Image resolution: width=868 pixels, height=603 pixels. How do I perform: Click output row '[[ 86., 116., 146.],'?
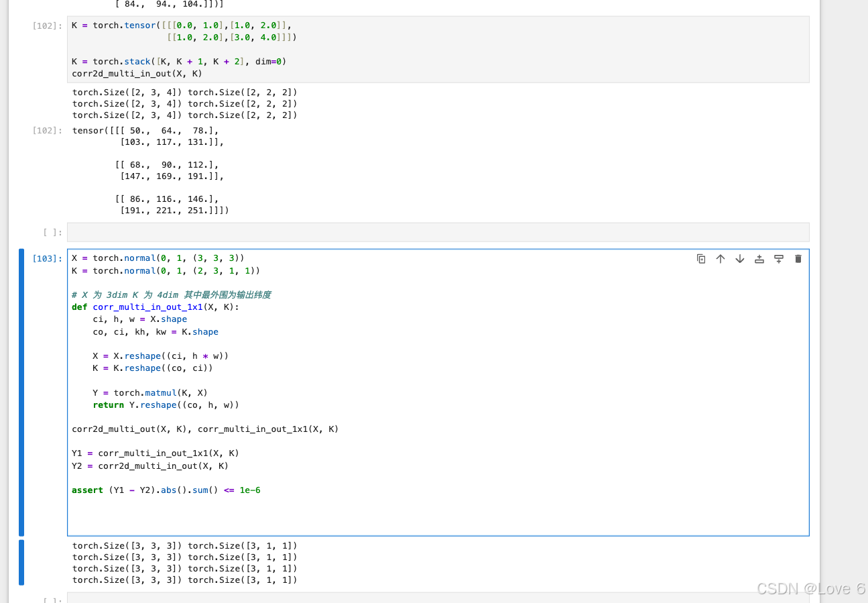point(166,199)
